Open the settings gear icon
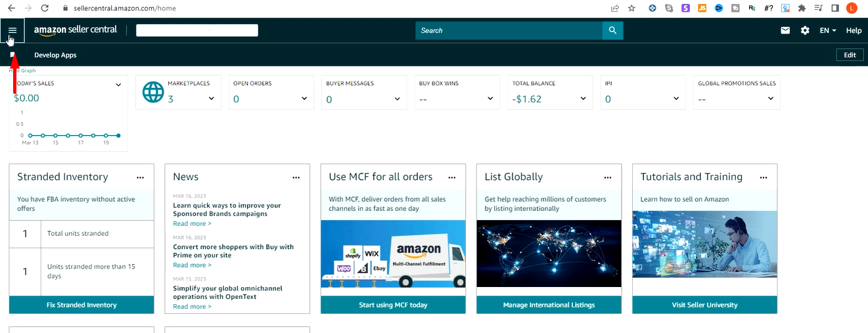Screen dimensions: 868x333 805,30
